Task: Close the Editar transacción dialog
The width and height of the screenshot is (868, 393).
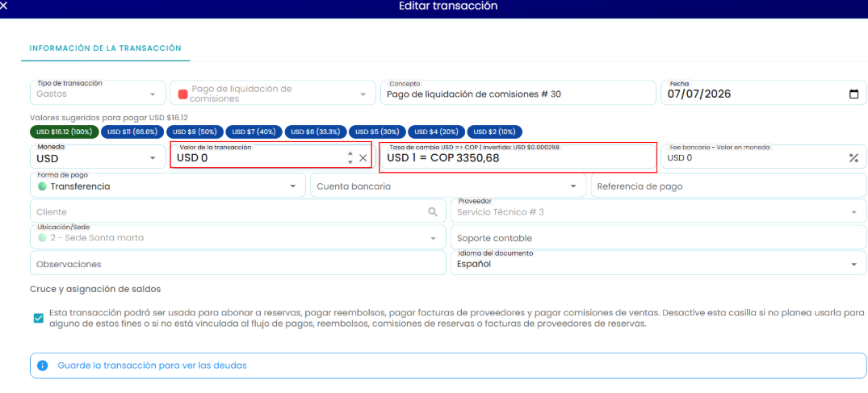Action: coord(4,6)
